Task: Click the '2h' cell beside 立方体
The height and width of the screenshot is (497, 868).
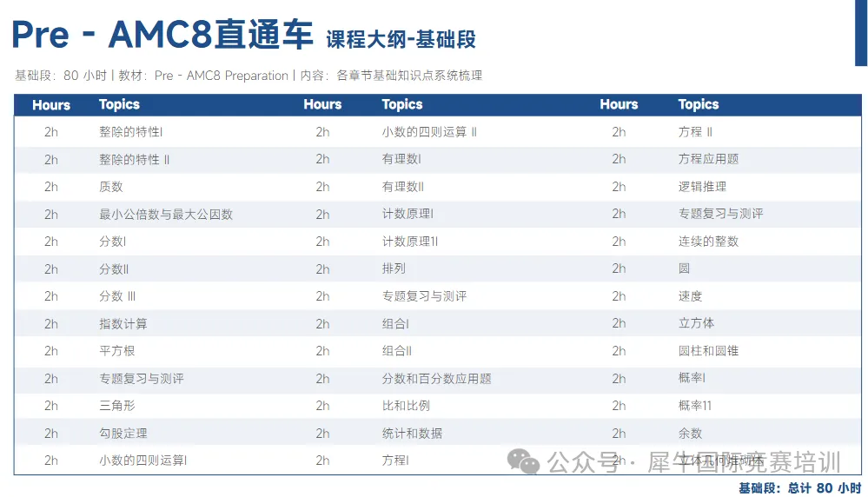Action: pyautogui.click(x=619, y=324)
